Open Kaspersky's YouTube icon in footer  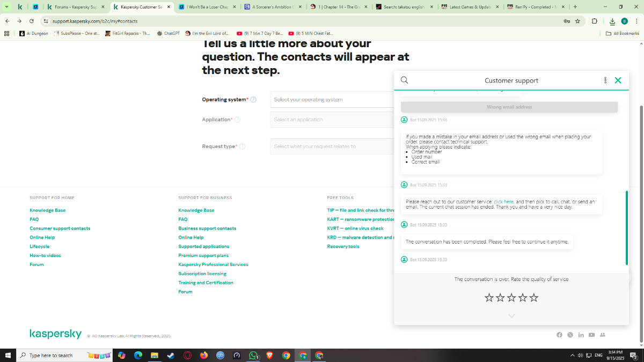pyautogui.click(x=591, y=335)
